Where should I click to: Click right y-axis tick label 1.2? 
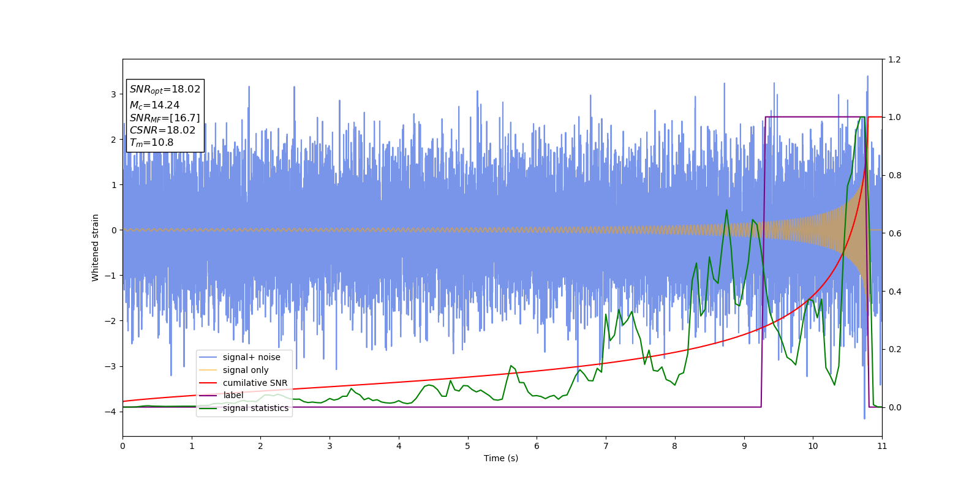(x=894, y=59)
